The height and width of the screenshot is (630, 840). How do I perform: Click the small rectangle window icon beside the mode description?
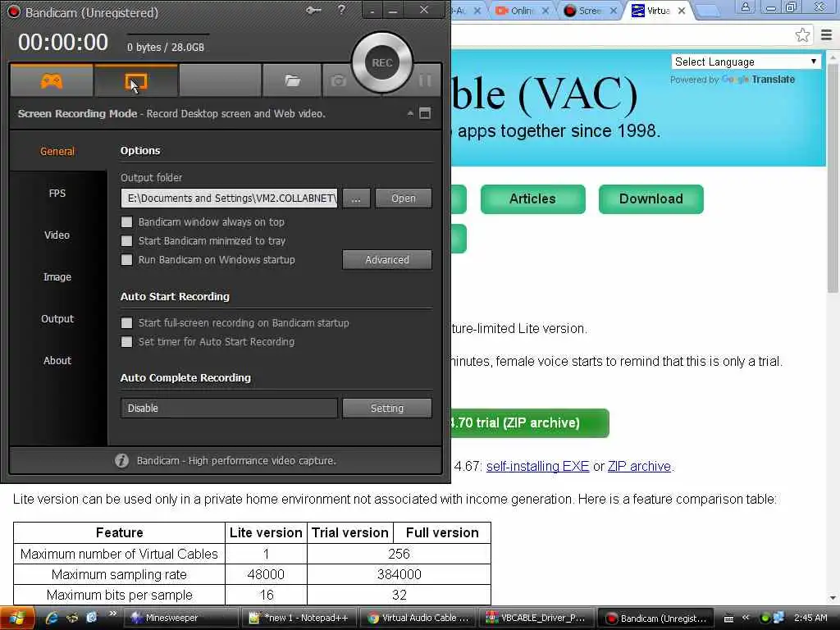pyautogui.click(x=425, y=113)
